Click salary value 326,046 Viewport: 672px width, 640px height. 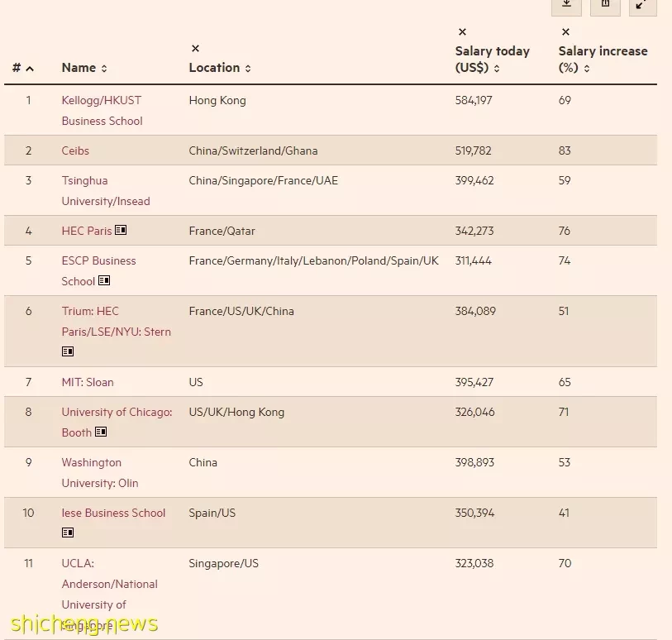tap(474, 412)
